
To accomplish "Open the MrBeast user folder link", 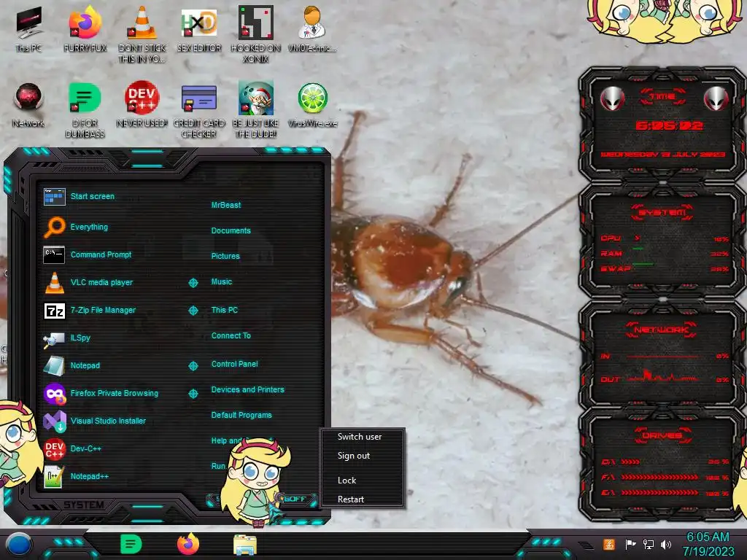I will pyautogui.click(x=226, y=205).
